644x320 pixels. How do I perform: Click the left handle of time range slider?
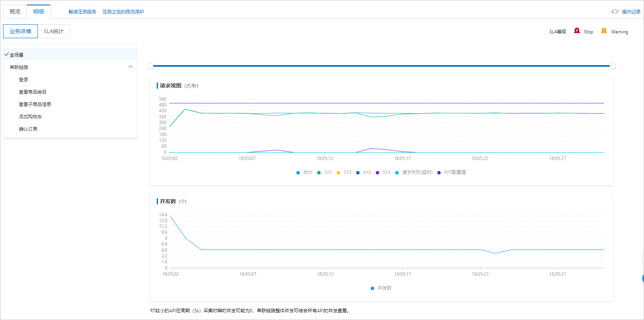(x=150, y=66)
